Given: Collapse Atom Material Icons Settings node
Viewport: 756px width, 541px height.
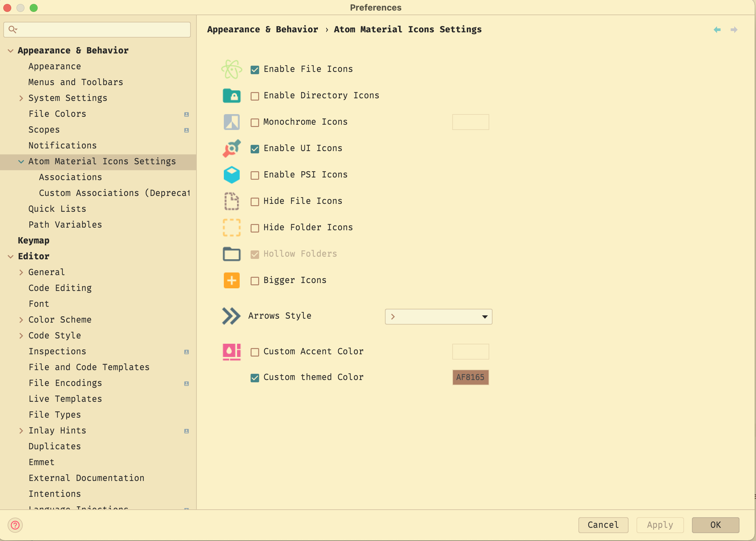Looking at the screenshot, I should coord(21,162).
